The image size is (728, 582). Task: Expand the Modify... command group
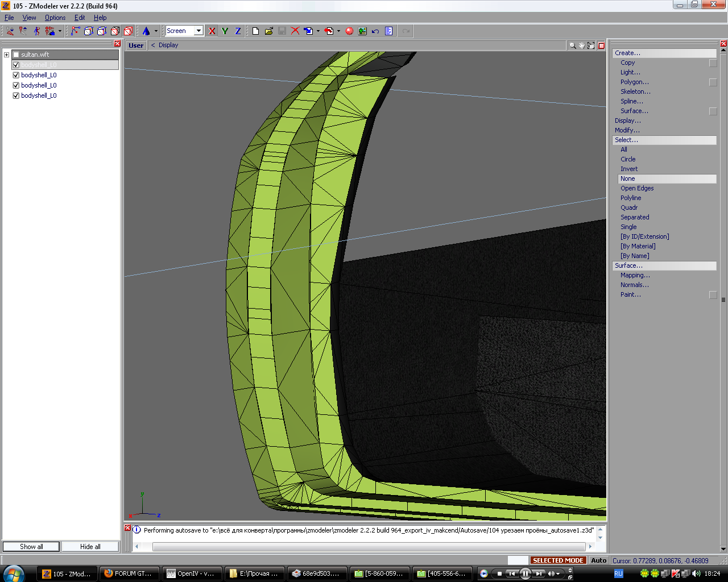(x=627, y=130)
